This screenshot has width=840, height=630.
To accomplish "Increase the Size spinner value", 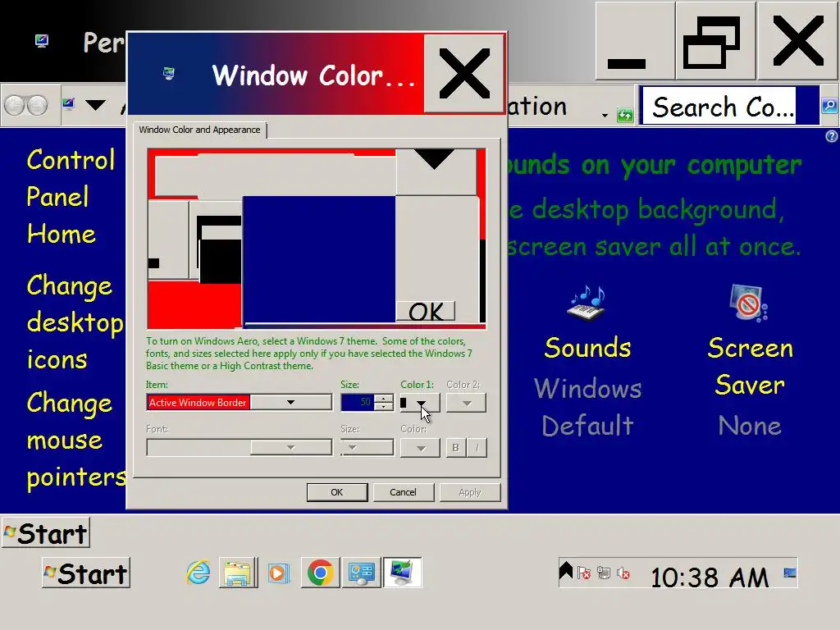I will tap(384, 399).
